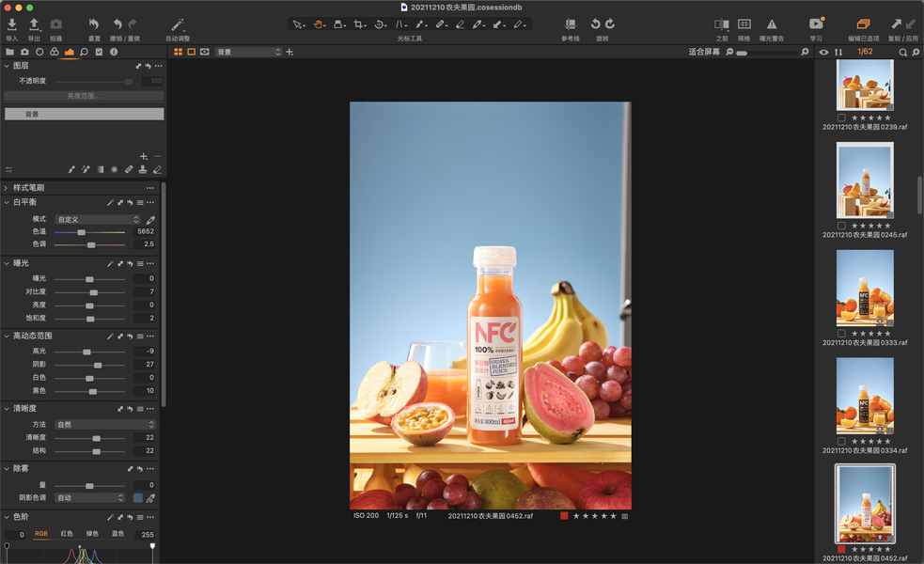Switch to the Color three-circles tool tab
This screenshot has width=924, height=564.
[x=55, y=52]
